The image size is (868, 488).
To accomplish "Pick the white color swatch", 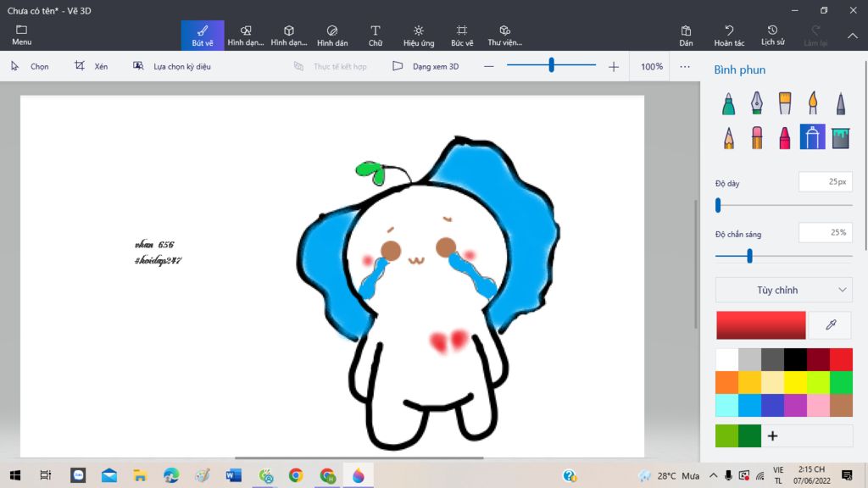I will pyautogui.click(x=726, y=359).
